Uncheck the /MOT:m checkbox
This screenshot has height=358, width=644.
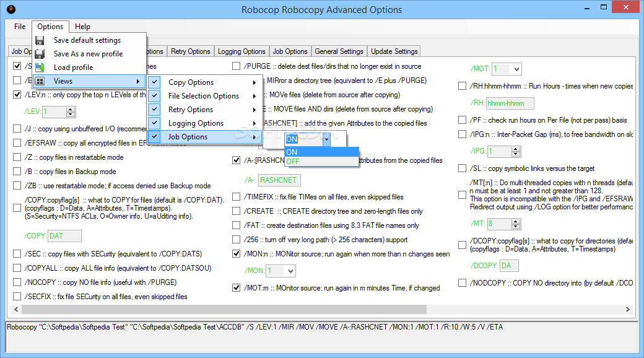click(x=236, y=288)
